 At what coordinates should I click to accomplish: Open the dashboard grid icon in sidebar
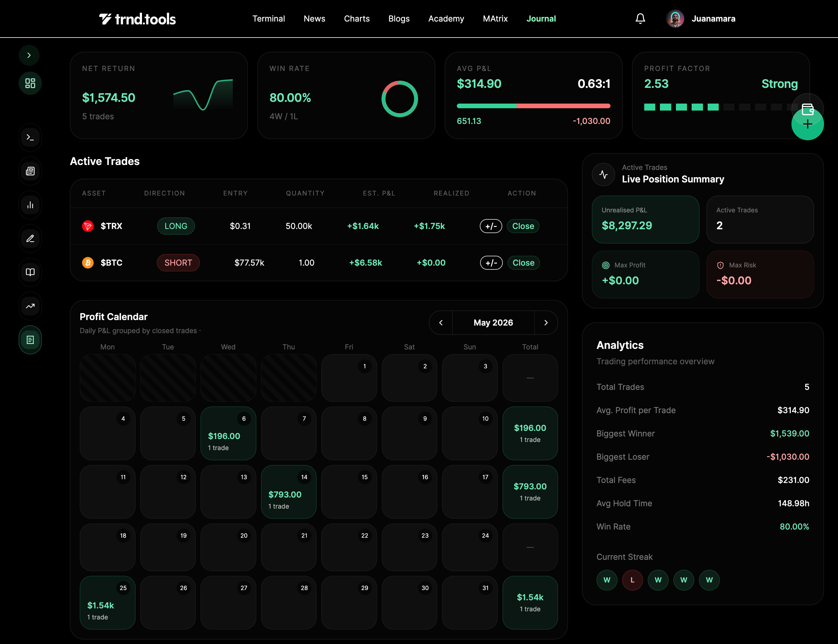tap(30, 83)
